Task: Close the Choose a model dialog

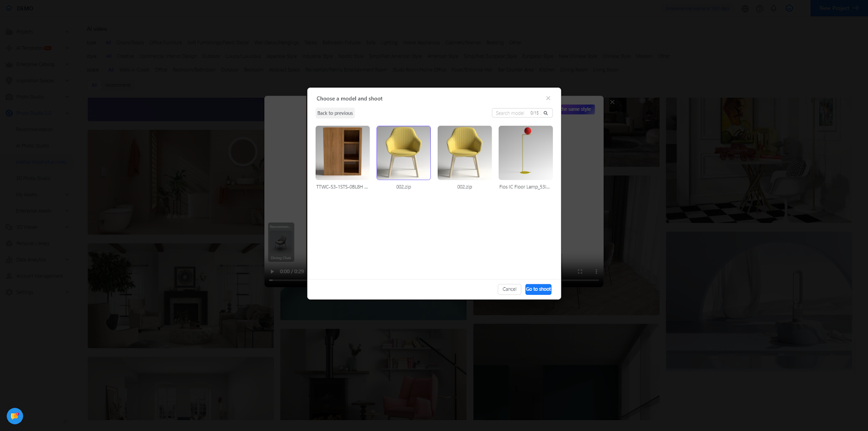Action: pos(548,98)
